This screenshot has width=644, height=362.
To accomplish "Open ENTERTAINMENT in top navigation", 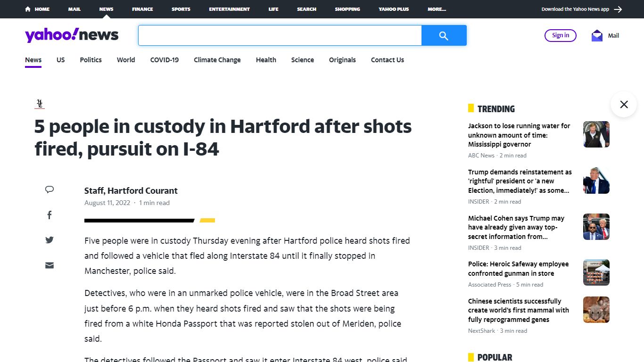I will (230, 9).
